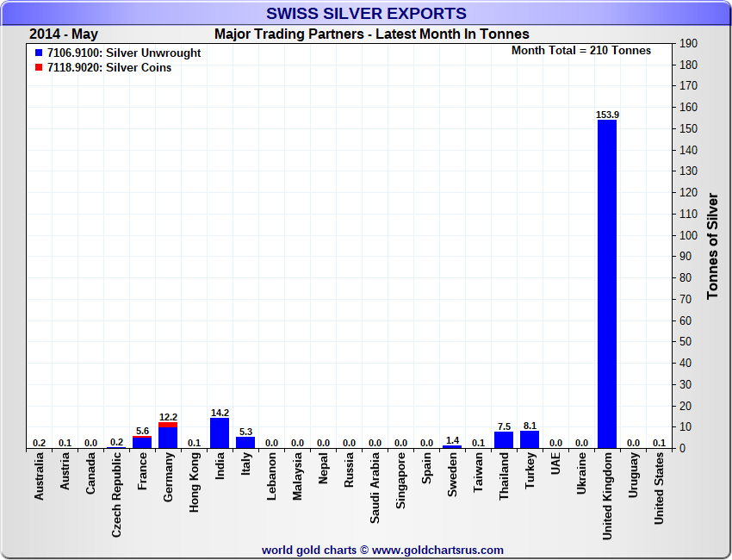
Task: Click the 153.9 value label
Action: pos(607,115)
